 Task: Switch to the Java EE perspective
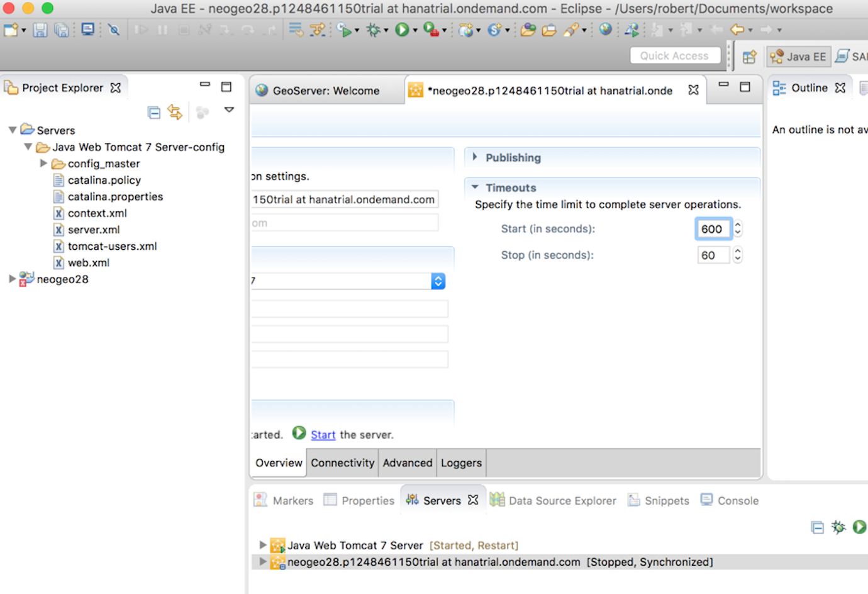799,57
